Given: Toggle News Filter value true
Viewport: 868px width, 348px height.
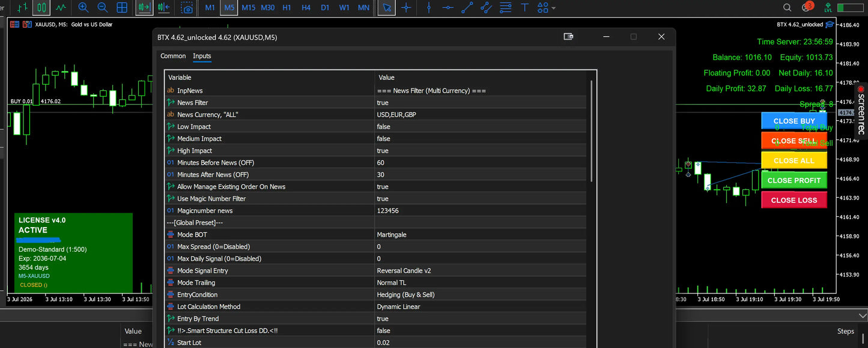Looking at the screenshot, I should (x=480, y=103).
